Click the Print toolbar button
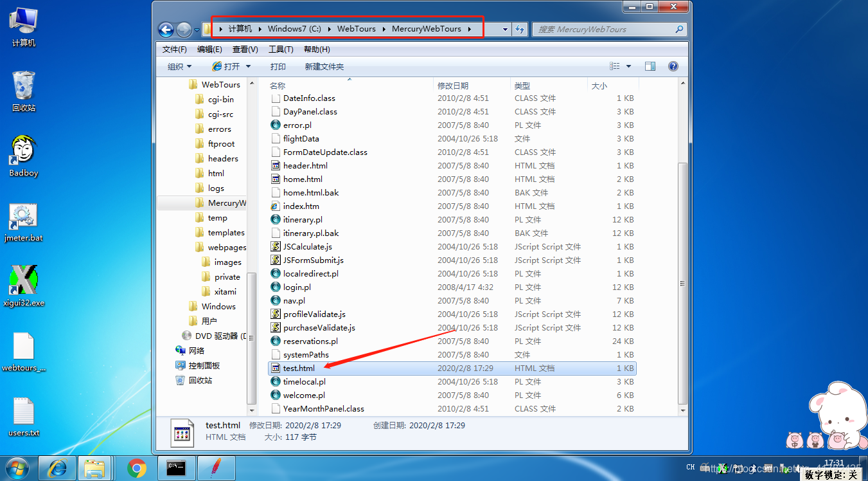Screen dimensions: 868x481 [278, 66]
